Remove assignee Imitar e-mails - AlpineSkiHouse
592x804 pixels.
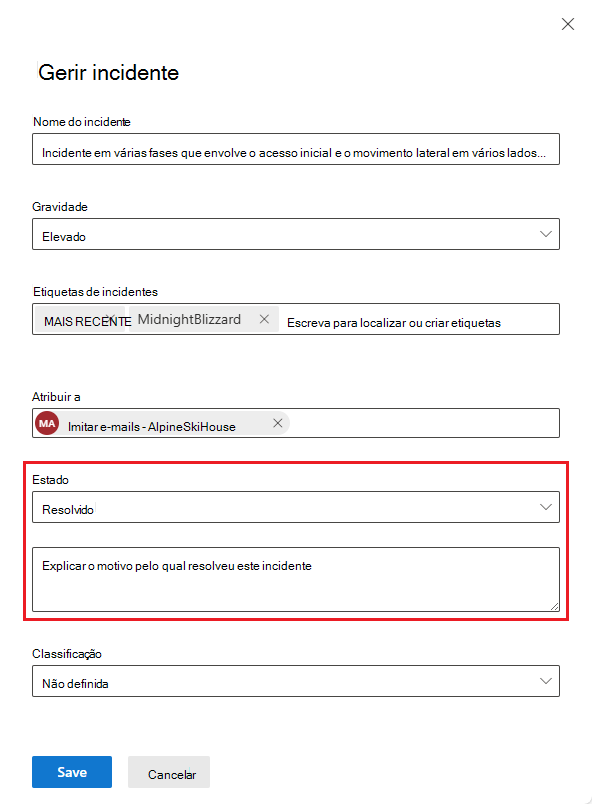[x=277, y=422]
